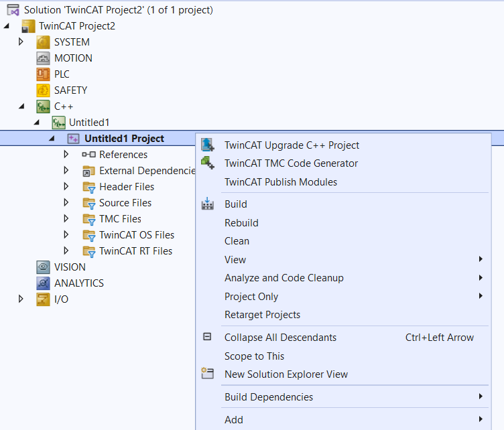
Task: Click the TMC Code Generator icon
Action: click(208, 163)
